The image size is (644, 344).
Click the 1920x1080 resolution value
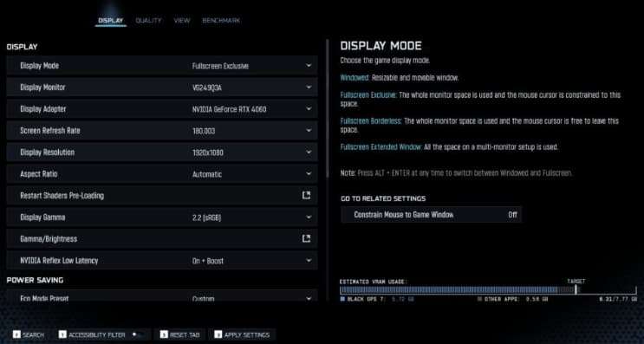pyautogui.click(x=208, y=153)
